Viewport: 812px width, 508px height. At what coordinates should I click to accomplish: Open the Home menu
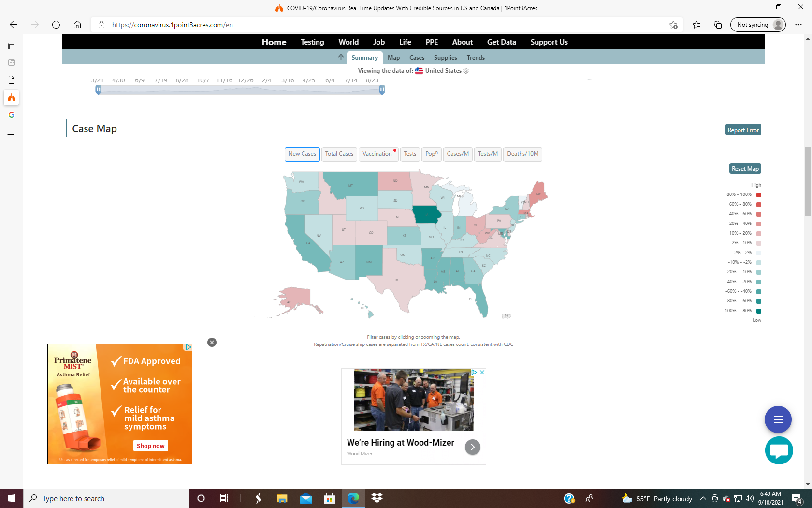[x=274, y=42]
